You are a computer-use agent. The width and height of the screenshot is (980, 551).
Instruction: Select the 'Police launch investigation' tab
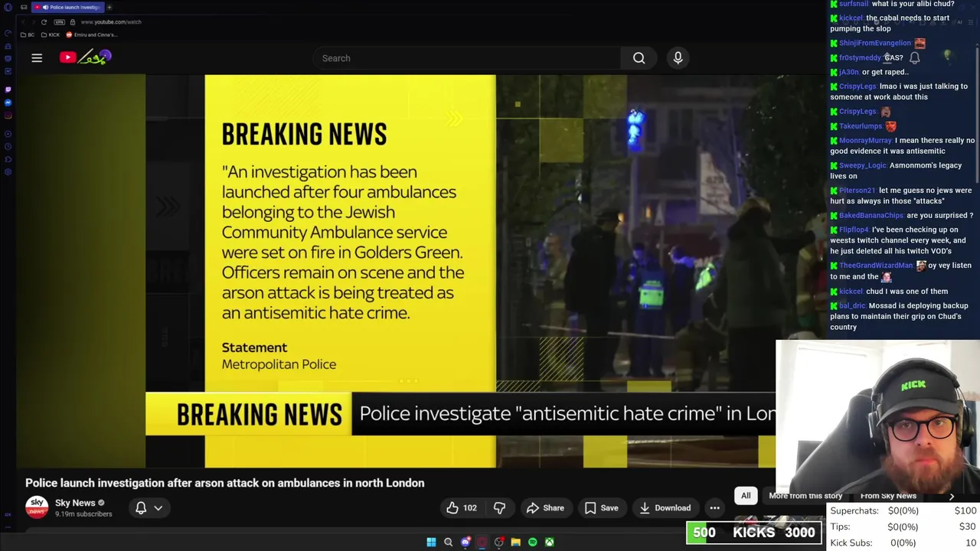pos(69,7)
